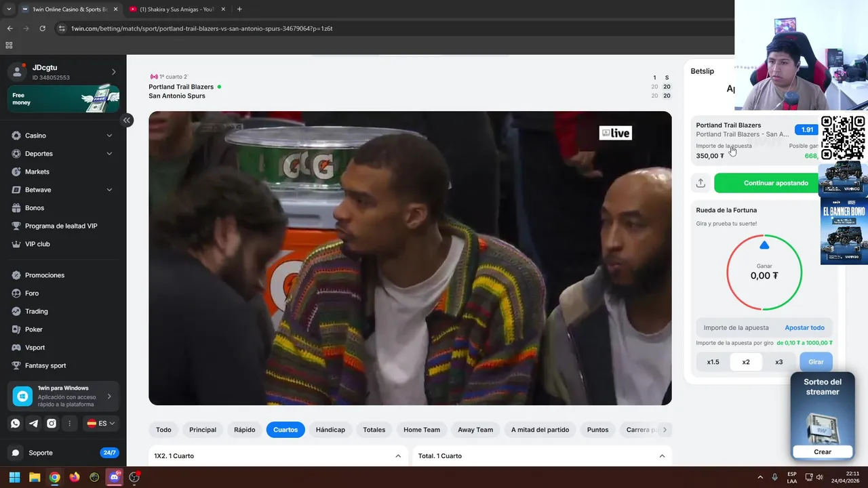This screenshot has height=488, width=868.
Task: Click the site info icon in address bar
Action: (62, 28)
